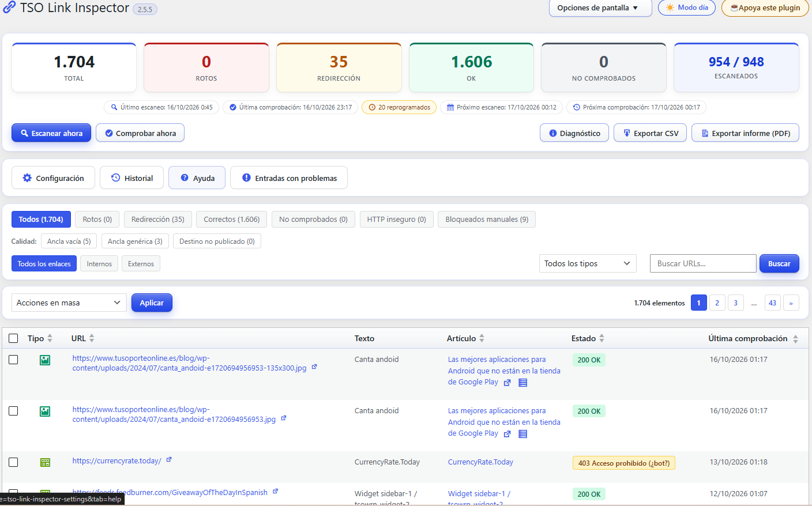This screenshot has width=812, height=506.
Task: Click the 35 Redirección summary card
Action: point(339,67)
